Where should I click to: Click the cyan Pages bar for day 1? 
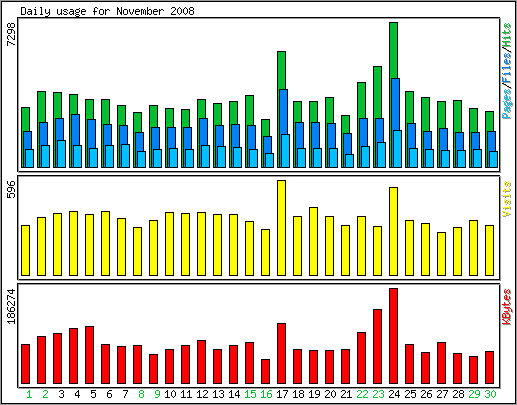coord(30,158)
